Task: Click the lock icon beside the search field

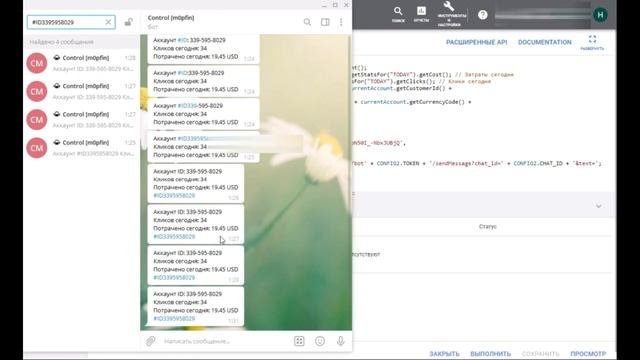Action: [x=129, y=22]
